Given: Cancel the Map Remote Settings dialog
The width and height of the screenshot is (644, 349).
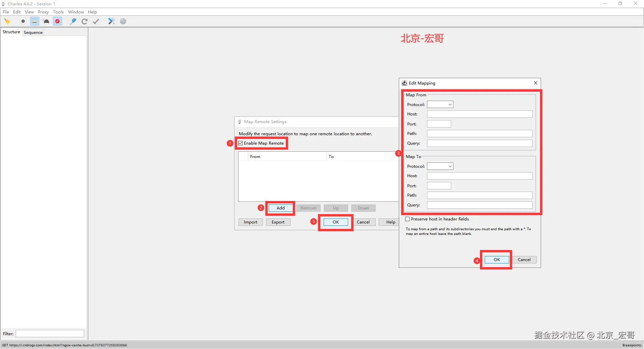Looking at the screenshot, I should (x=363, y=222).
